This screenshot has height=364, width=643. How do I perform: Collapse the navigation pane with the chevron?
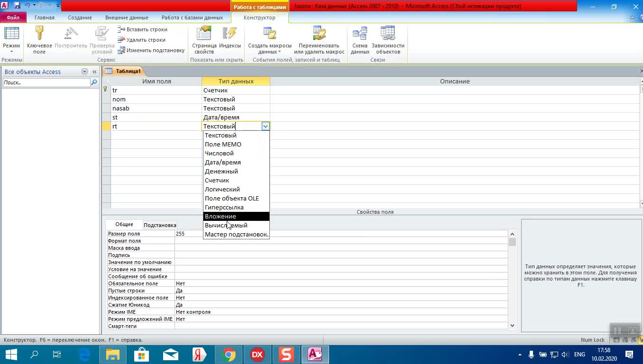coord(95,72)
